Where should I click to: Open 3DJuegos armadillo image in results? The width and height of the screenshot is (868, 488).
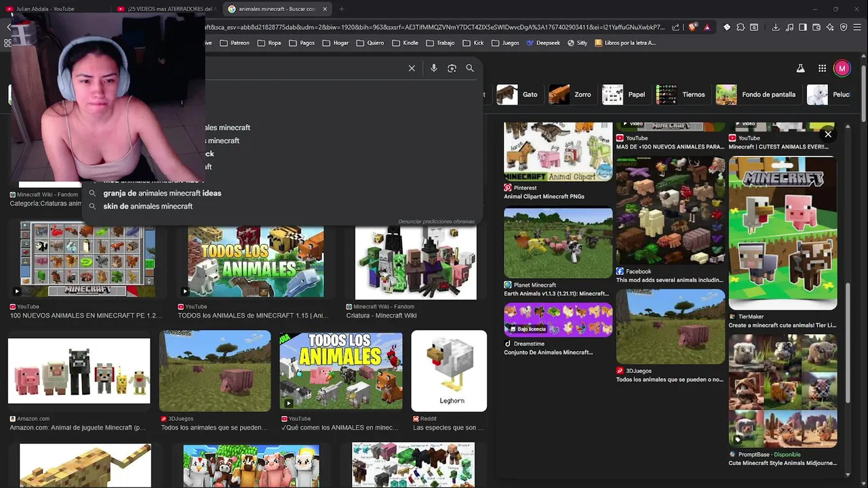[215, 371]
